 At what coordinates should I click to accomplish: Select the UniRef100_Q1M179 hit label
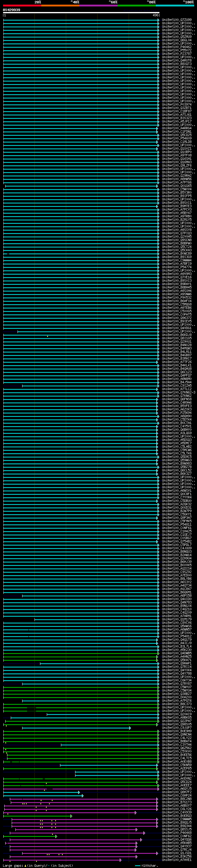coord(177,619)
